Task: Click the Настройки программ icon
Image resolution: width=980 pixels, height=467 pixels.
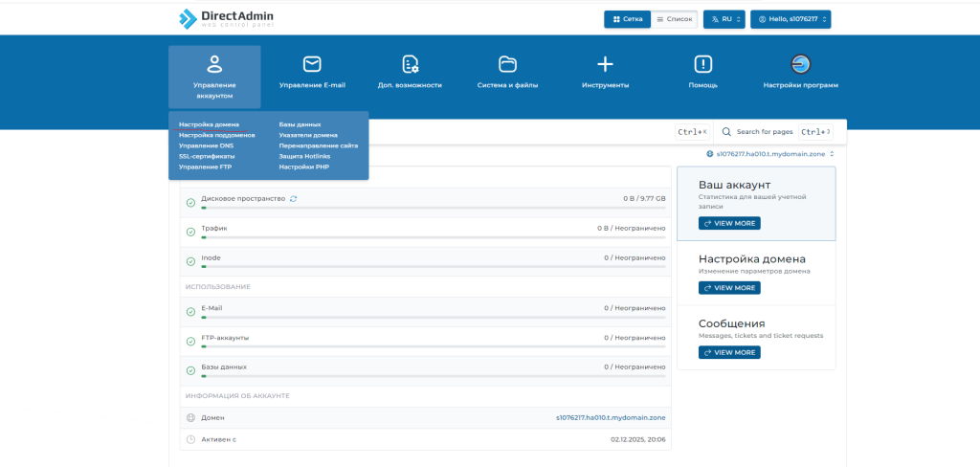Action: click(x=801, y=64)
